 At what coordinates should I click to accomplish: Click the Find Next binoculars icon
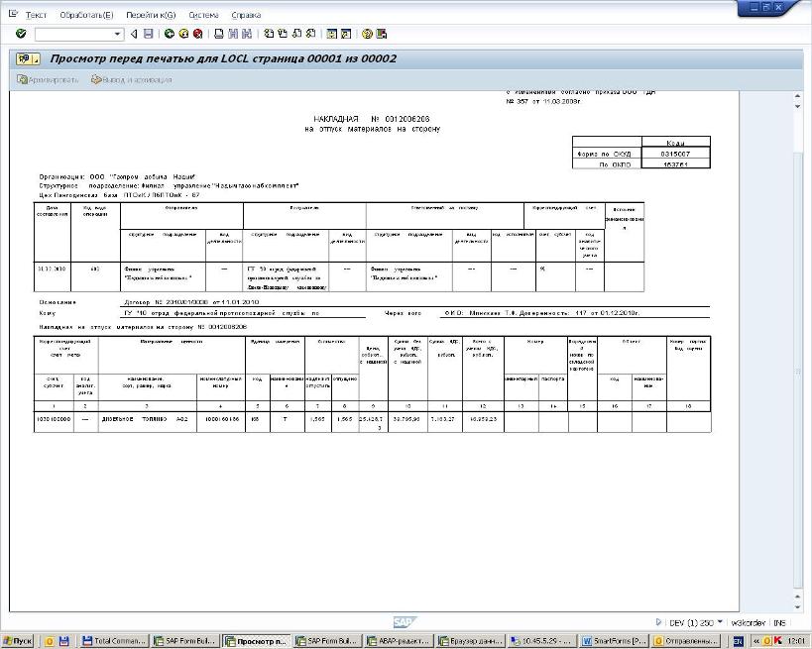coord(247,34)
